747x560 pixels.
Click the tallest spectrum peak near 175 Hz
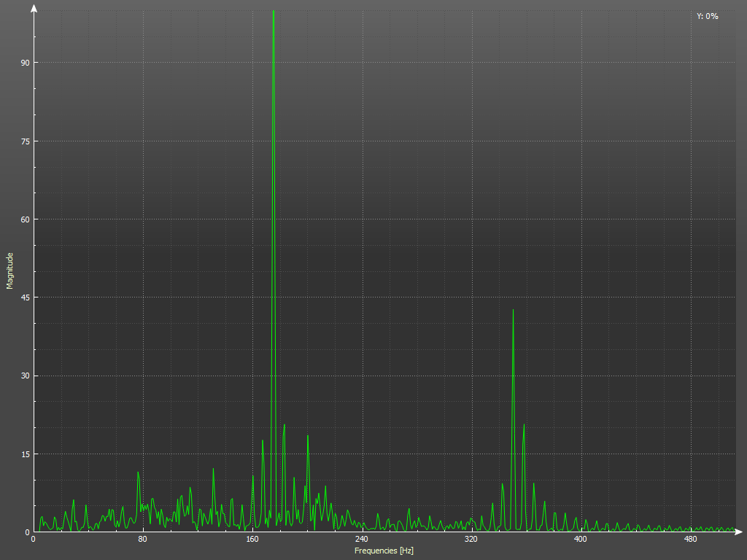(274, 12)
